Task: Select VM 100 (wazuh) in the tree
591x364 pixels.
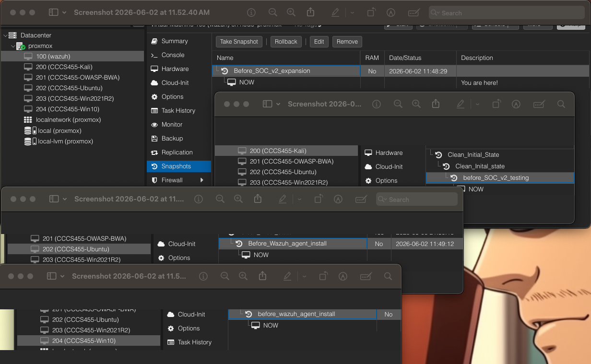Action: 72,57
